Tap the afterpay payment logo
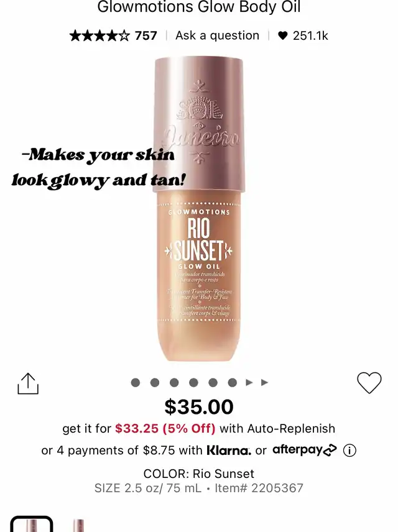 [x=305, y=450]
